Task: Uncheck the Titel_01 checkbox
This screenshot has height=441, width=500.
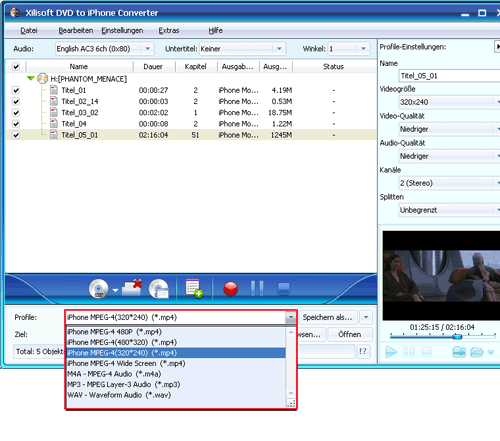Action: [16, 90]
